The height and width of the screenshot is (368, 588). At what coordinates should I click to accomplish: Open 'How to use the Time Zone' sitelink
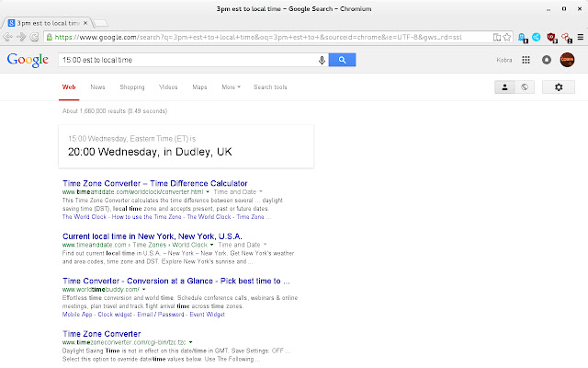pos(147,217)
